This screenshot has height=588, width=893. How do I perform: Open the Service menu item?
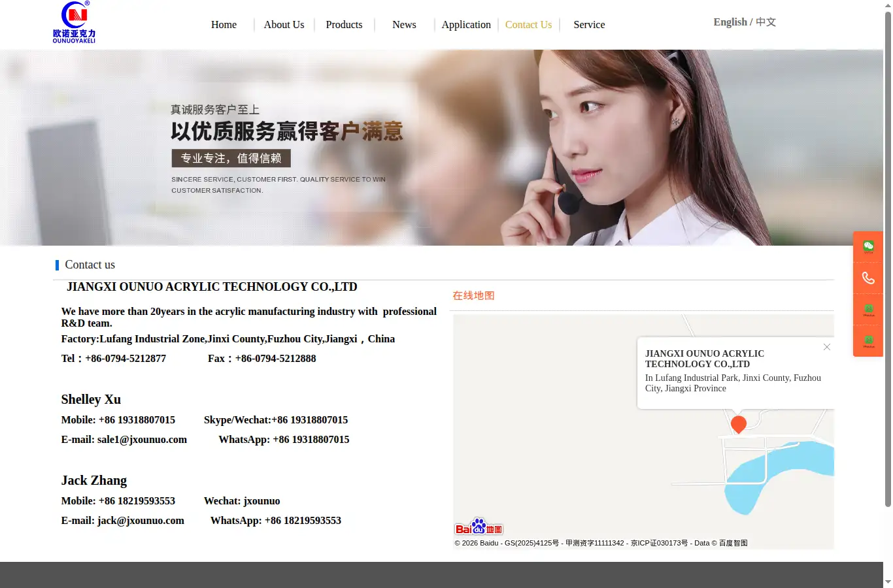[589, 25]
